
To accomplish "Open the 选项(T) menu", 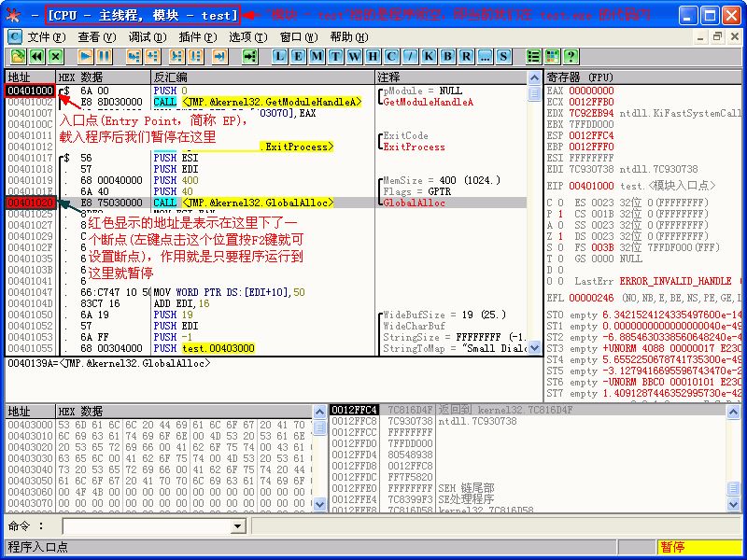I will pos(248,36).
